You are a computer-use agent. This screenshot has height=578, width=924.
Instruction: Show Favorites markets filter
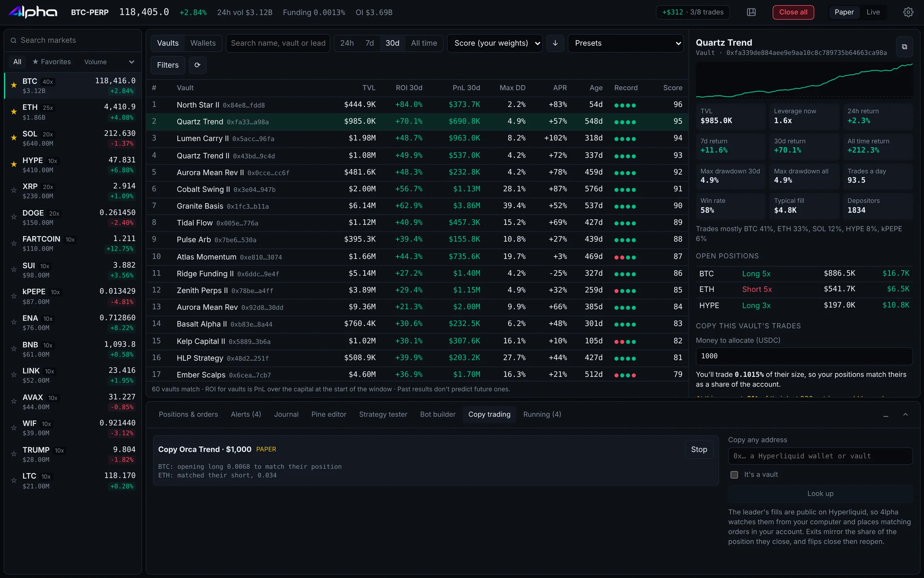point(52,62)
